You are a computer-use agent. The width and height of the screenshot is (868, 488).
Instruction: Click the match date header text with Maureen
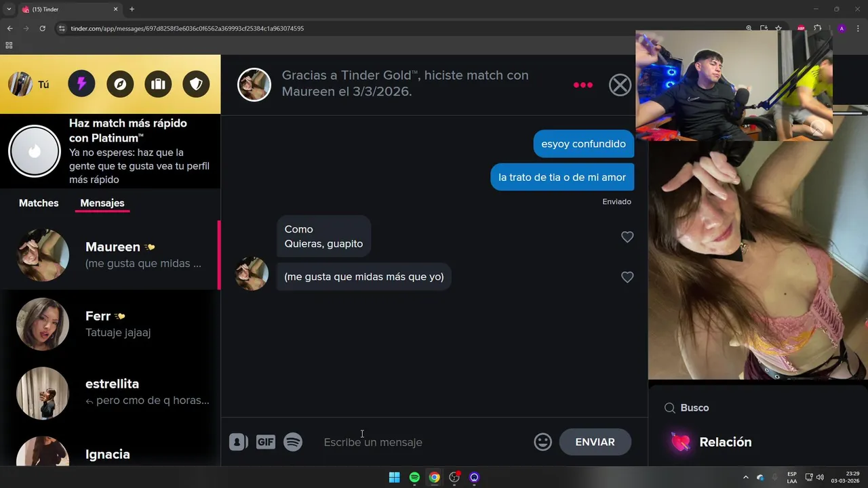pyautogui.click(x=405, y=83)
